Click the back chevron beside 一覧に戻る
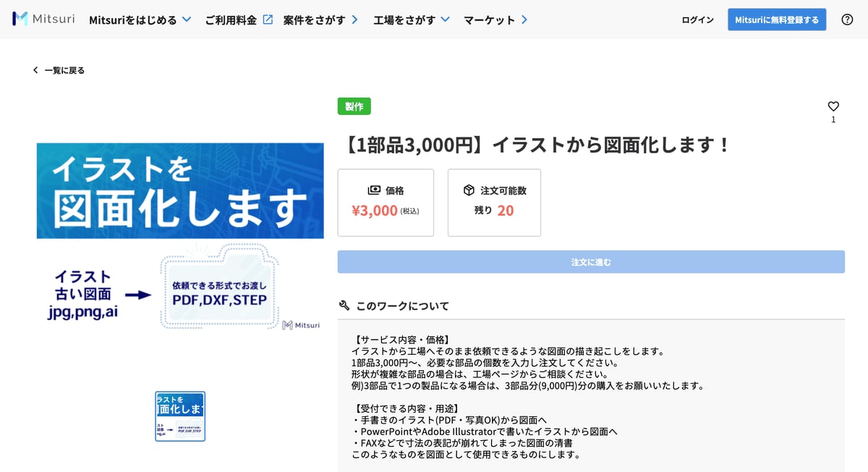This screenshot has width=868, height=472. pos(35,70)
